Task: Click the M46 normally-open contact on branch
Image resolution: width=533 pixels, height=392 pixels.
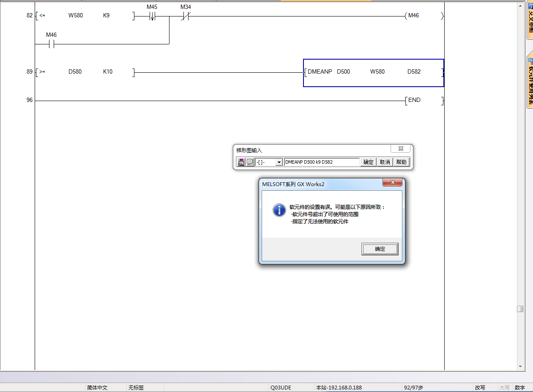Action: [51, 44]
